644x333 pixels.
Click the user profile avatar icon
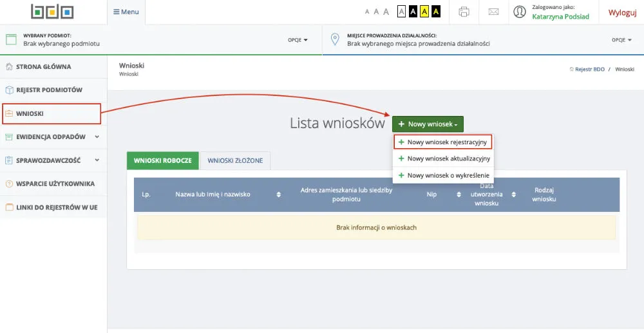pyautogui.click(x=520, y=12)
